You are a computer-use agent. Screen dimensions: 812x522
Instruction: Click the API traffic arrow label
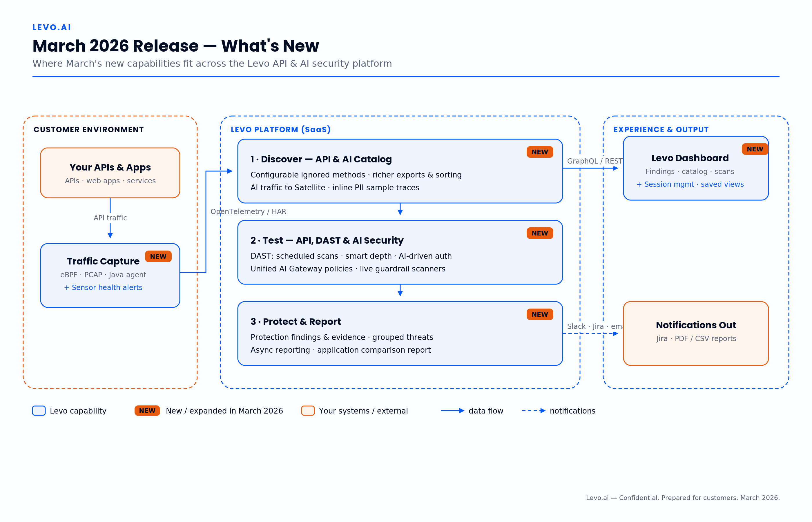(110, 218)
